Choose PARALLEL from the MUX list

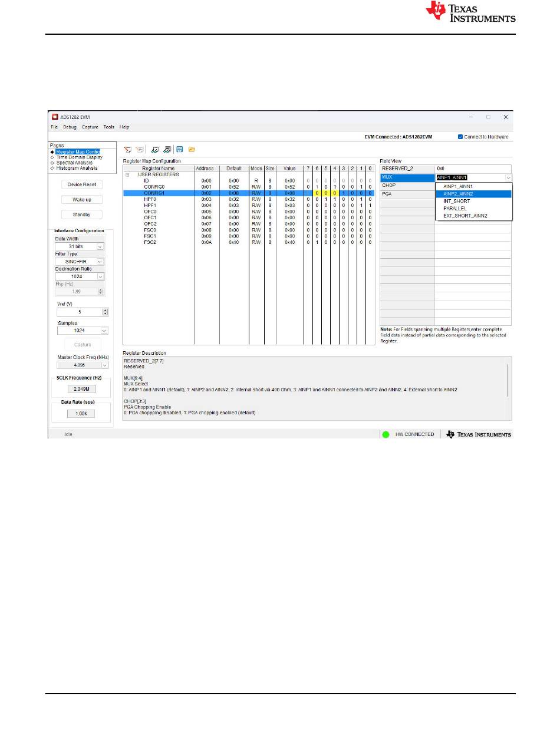pyautogui.click(x=473, y=208)
